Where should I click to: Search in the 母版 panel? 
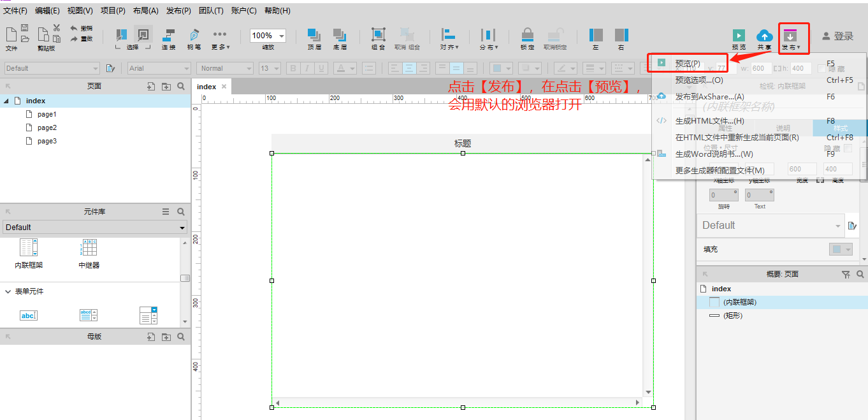[x=181, y=337]
